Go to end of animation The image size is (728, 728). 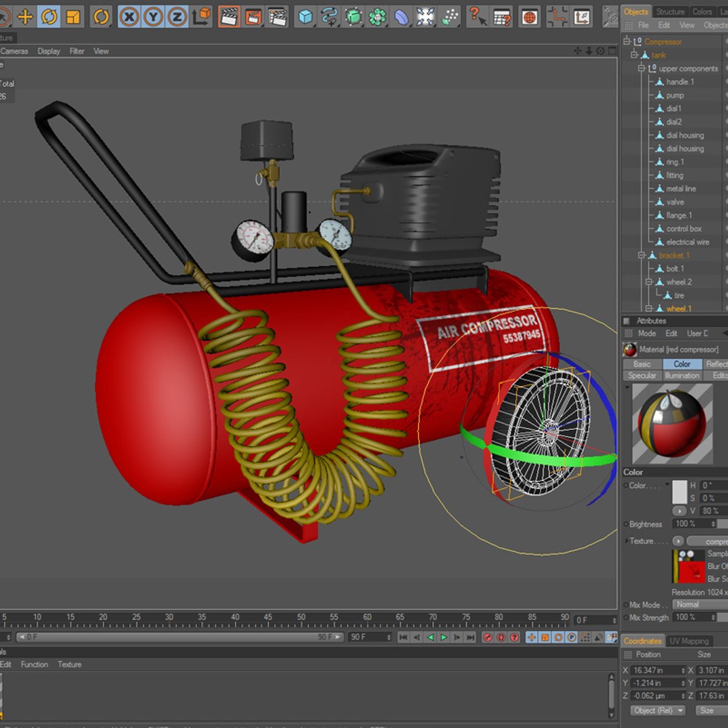coord(471,638)
